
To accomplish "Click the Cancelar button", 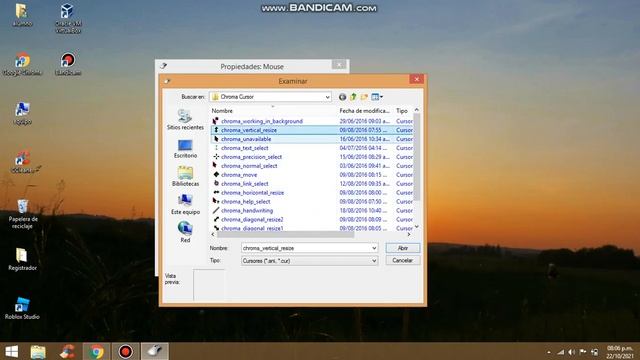I will [402, 260].
